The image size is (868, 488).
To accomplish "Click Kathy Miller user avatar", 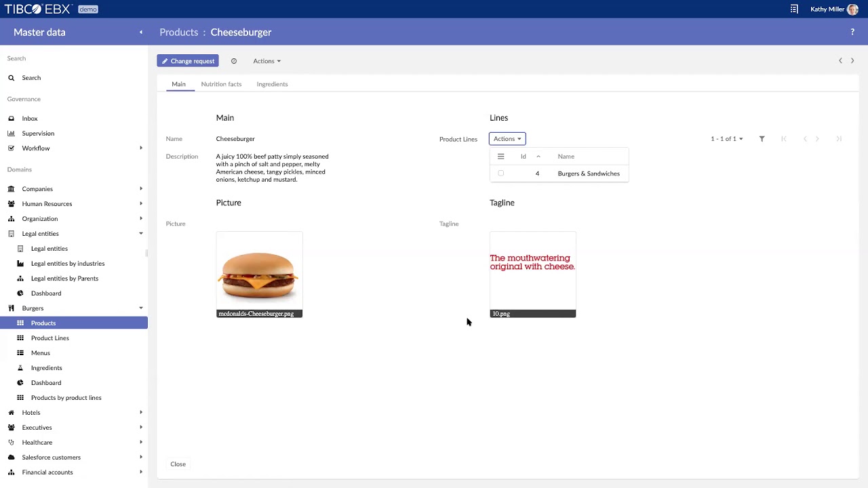I will click(x=852, y=9).
